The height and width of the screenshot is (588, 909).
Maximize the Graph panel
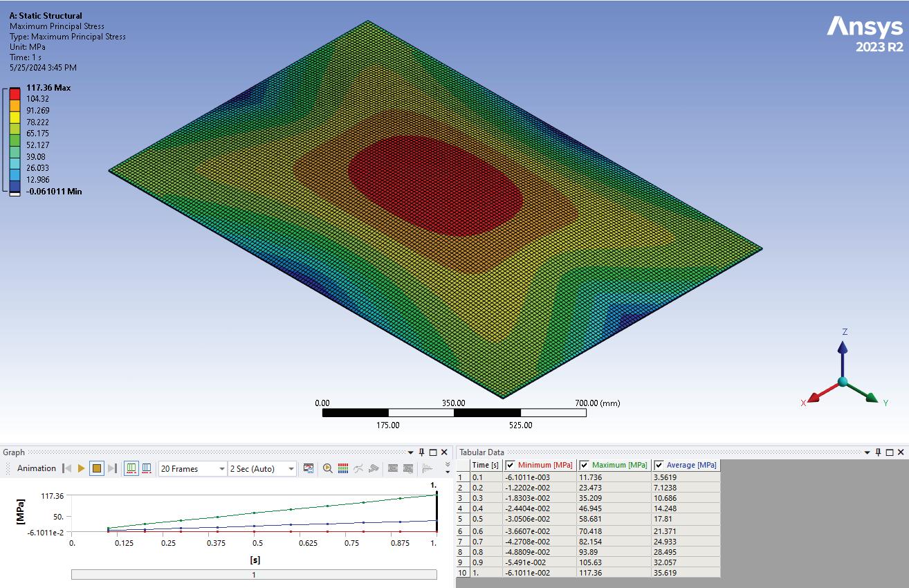pos(433,452)
